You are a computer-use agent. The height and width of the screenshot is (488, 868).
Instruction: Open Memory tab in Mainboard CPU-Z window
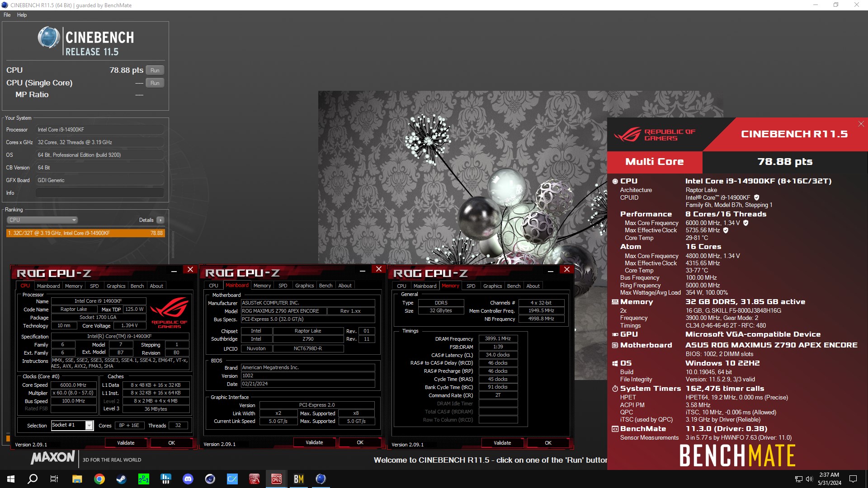262,286
